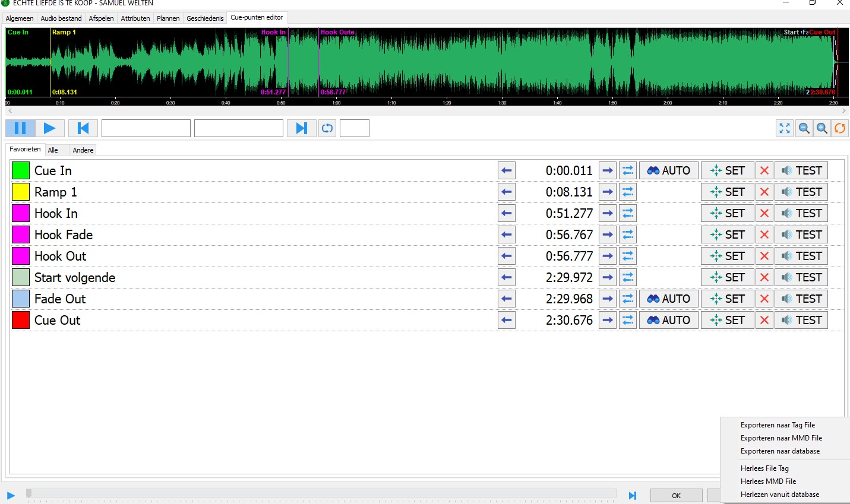Open the Geschiedenis tab
The image size is (850, 504).
(x=205, y=18)
